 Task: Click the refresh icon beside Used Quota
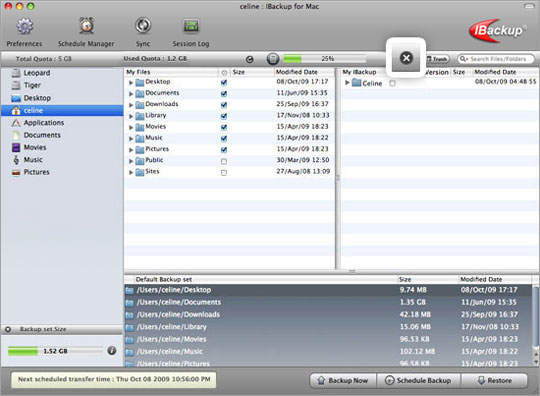pyautogui.click(x=250, y=59)
